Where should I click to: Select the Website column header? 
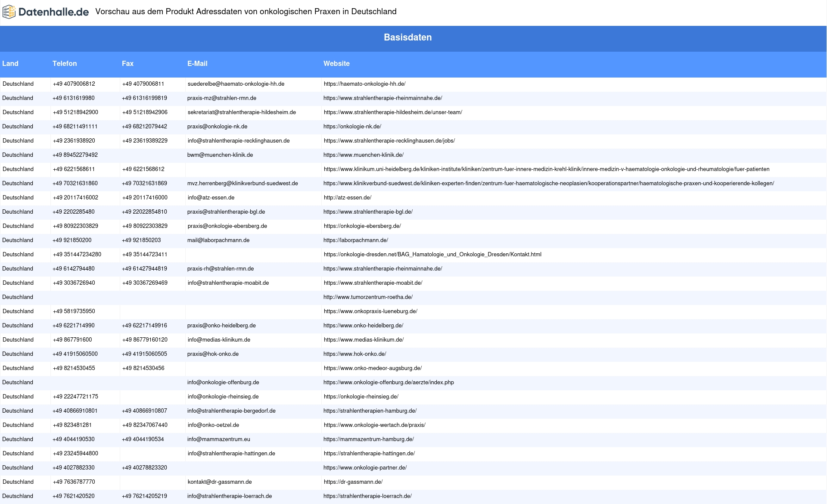pyautogui.click(x=336, y=63)
